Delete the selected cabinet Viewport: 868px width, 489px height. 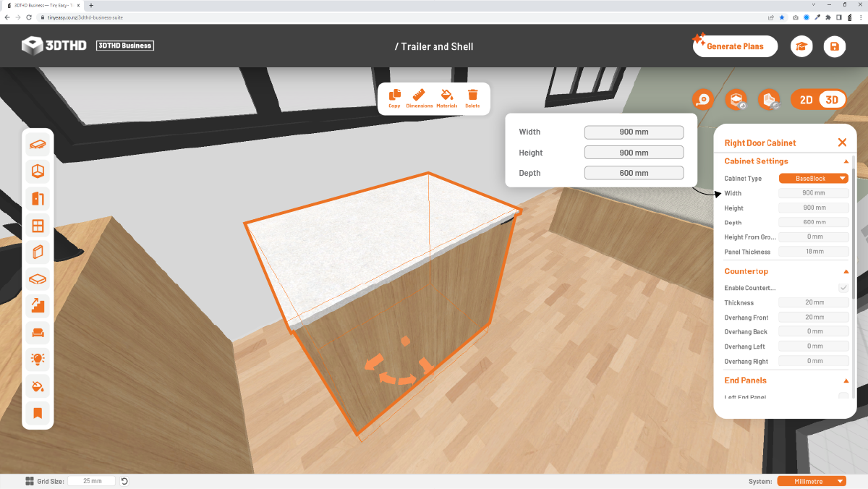(x=472, y=98)
